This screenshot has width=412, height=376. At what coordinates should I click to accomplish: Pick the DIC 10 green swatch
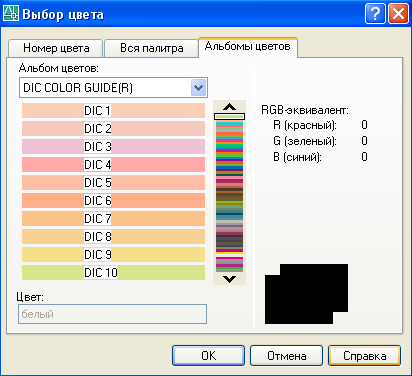click(x=113, y=273)
